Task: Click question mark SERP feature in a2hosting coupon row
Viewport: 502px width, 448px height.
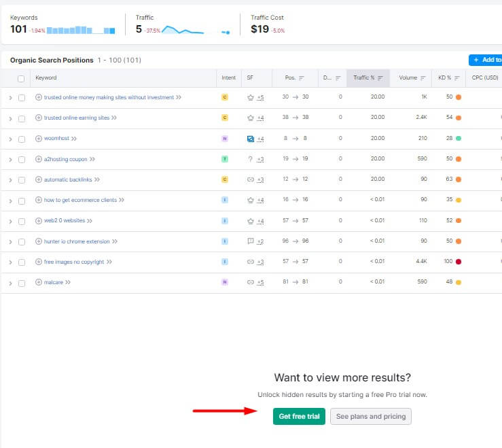Action: (251, 159)
